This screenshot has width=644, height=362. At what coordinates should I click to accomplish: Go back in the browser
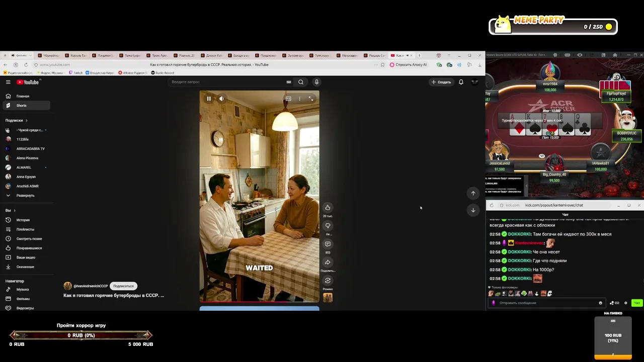[5, 65]
